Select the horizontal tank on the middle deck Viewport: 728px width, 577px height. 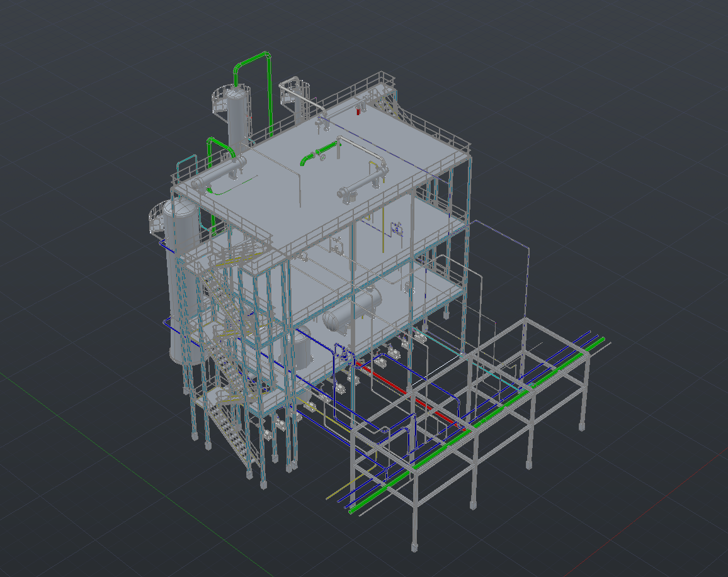[x=351, y=310]
